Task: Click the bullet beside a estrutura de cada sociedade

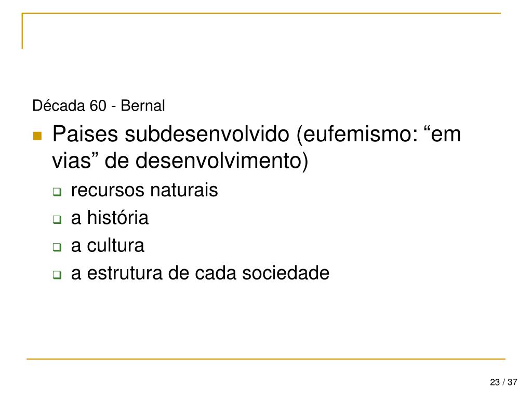Action: click(x=57, y=274)
